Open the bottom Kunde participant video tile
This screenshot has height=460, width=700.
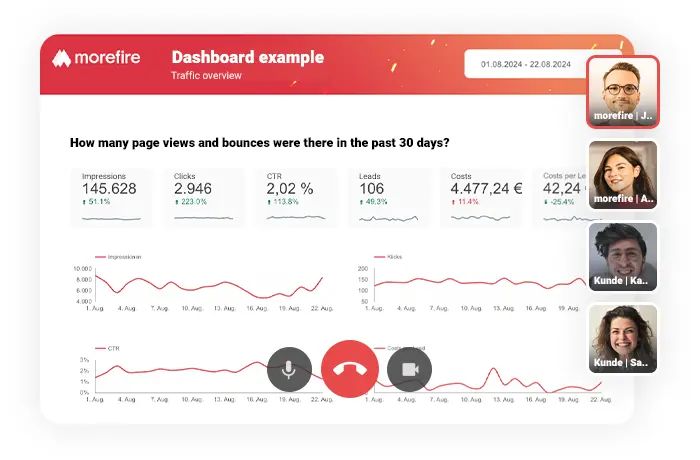pyautogui.click(x=622, y=338)
